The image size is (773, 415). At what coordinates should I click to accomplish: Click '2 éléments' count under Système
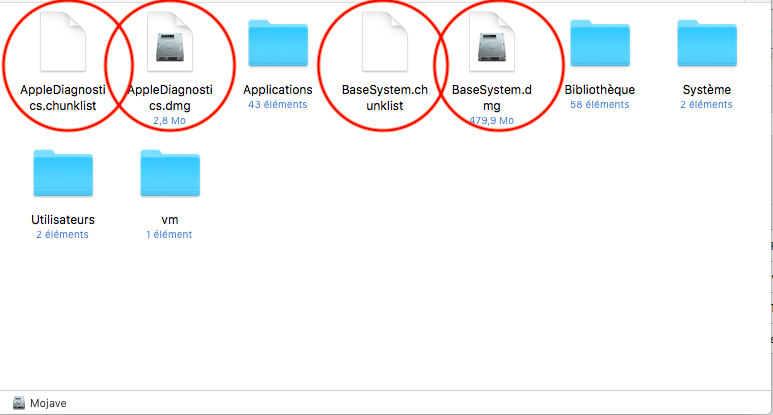(x=706, y=104)
